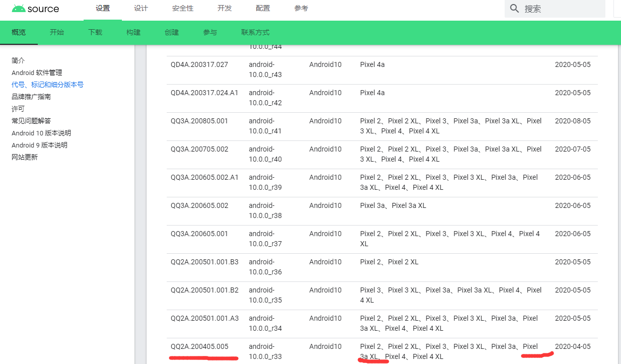Click the Android source logo
The width and height of the screenshot is (621, 364).
point(35,9)
